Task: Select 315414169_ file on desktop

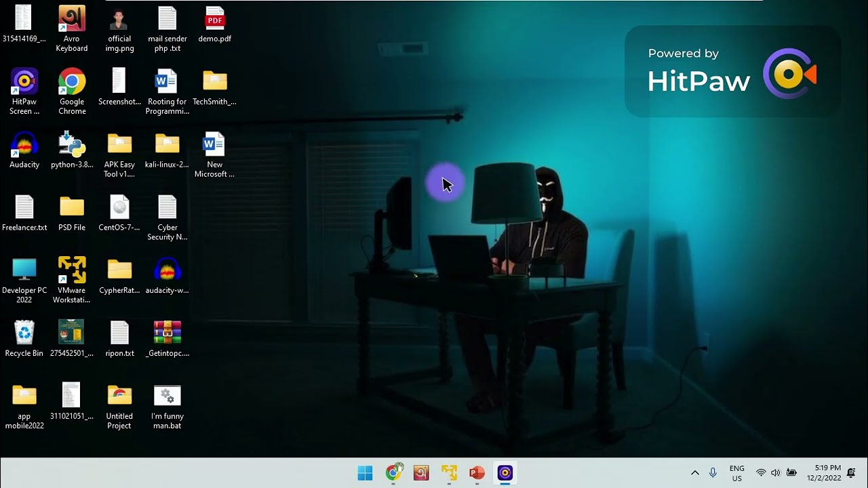Action: pos(24,24)
